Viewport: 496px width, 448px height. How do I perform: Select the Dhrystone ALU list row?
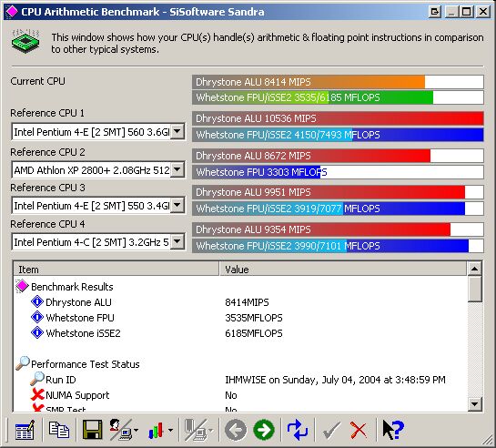coord(240,302)
